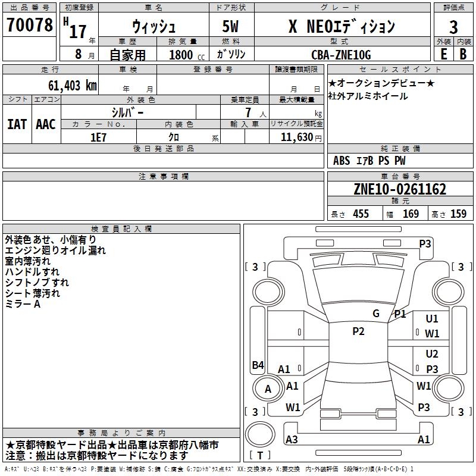Select sales point ★オークションデビュー★
The width and height of the screenshot is (476, 476).
(x=381, y=83)
